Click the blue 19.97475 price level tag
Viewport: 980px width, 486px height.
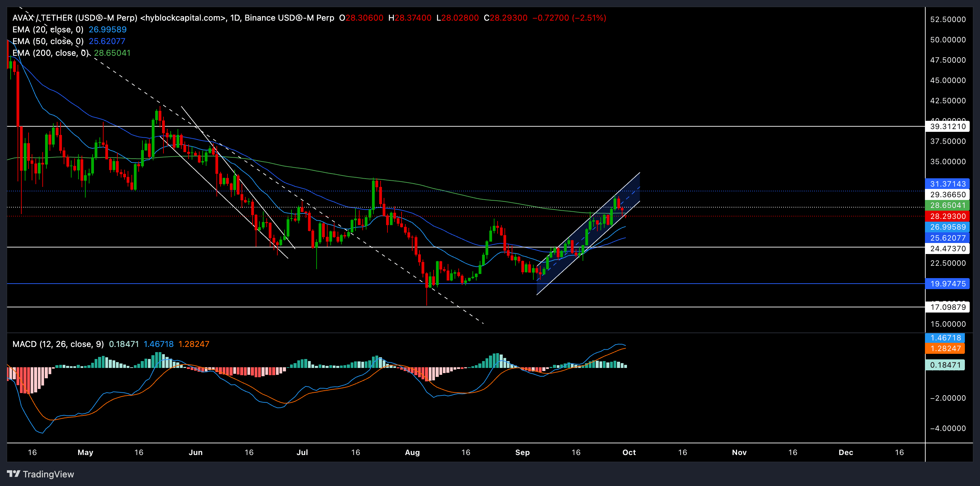pyautogui.click(x=947, y=284)
